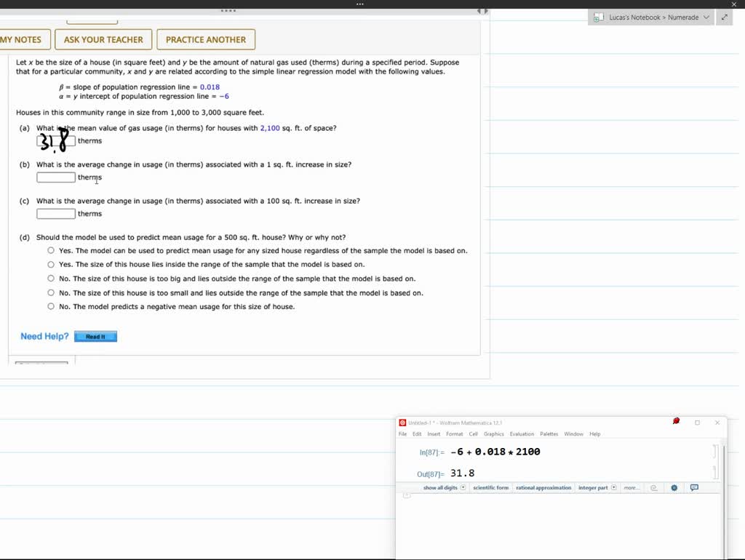Click the Ask Your Teacher button
The width and height of the screenshot is (745, 560).
pyautogui.click(x=104, y=40)
